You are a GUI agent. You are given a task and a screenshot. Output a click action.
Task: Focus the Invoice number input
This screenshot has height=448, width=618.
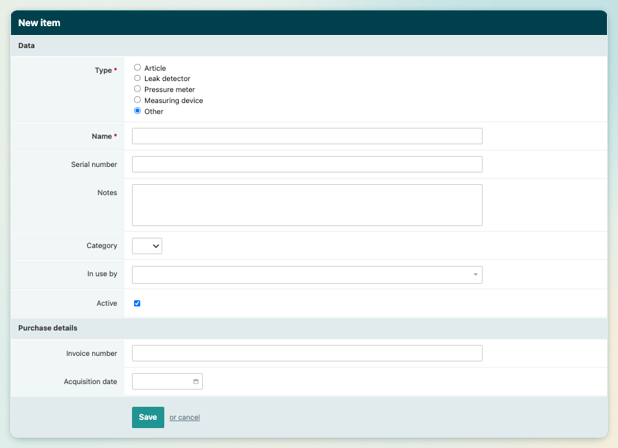pyautogui.click(x=307, y=353)
